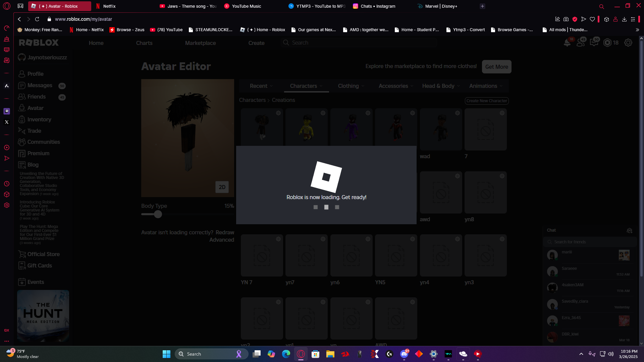Click Create New Character button
This screenshot has width=644, height=362.
pyautogui.click(x=486, y=101)
